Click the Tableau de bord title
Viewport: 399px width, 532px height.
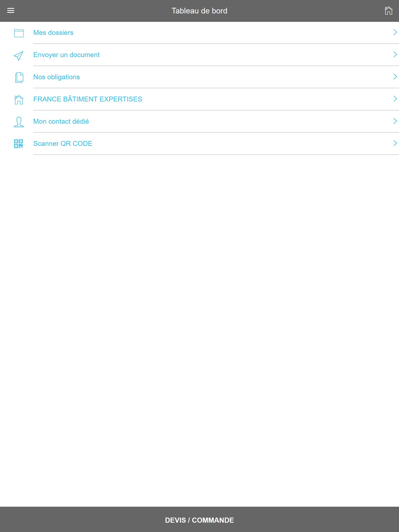tap(199, 11)
